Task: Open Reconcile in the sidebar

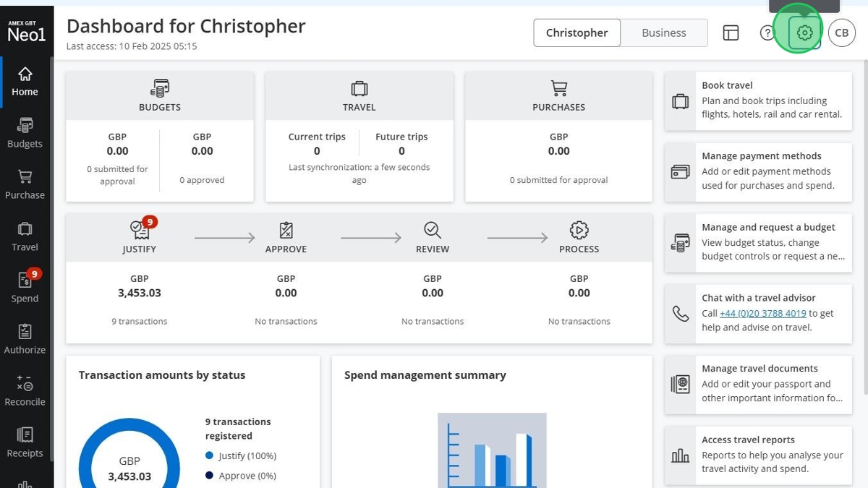Action: point(25,391)
